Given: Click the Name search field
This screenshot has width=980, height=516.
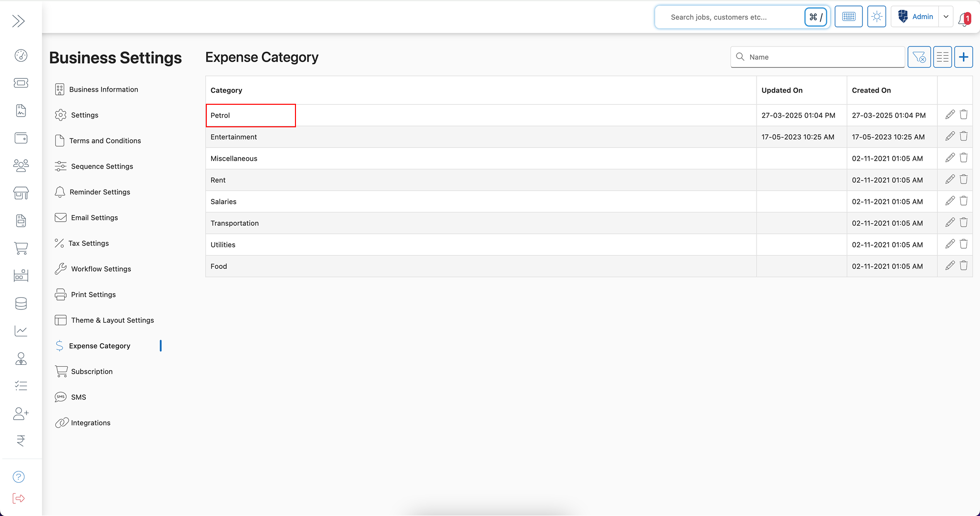Looking at the screenshot, I should point(818,57).
